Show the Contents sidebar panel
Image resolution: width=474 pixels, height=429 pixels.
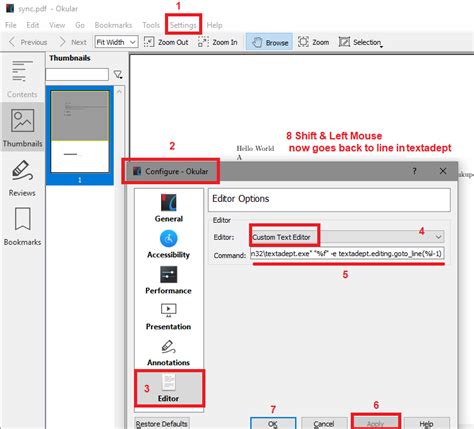[22, 79]
